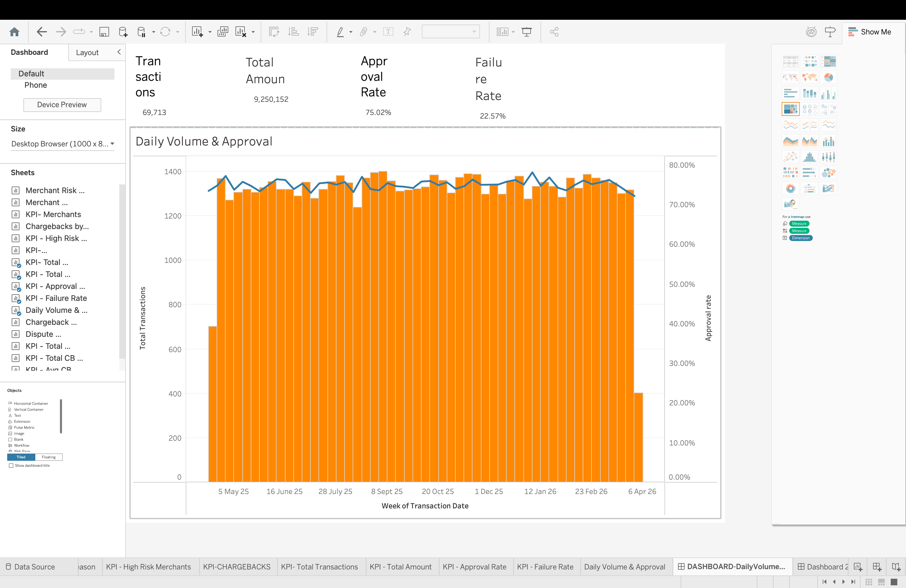Select Default device layout
Image resolution: width=906 pixels, height=588 pixels.
(x=62, y=74)
